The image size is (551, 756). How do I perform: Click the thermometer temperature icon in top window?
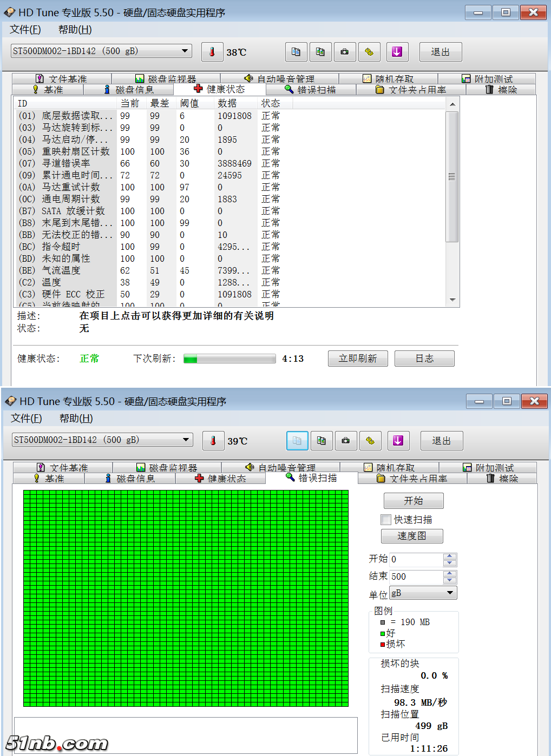pos(212,52)
